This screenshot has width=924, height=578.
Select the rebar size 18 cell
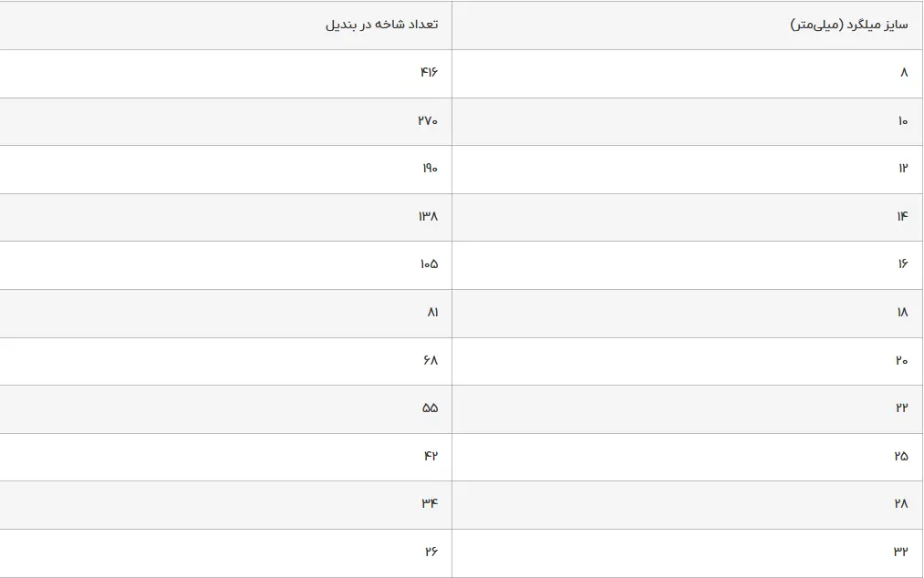pos(902,313)
